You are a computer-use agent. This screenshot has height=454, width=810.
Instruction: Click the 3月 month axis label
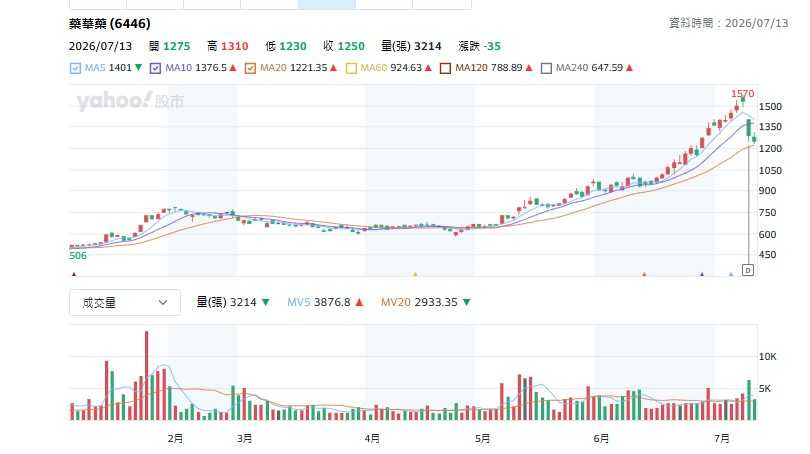point(244,439)
